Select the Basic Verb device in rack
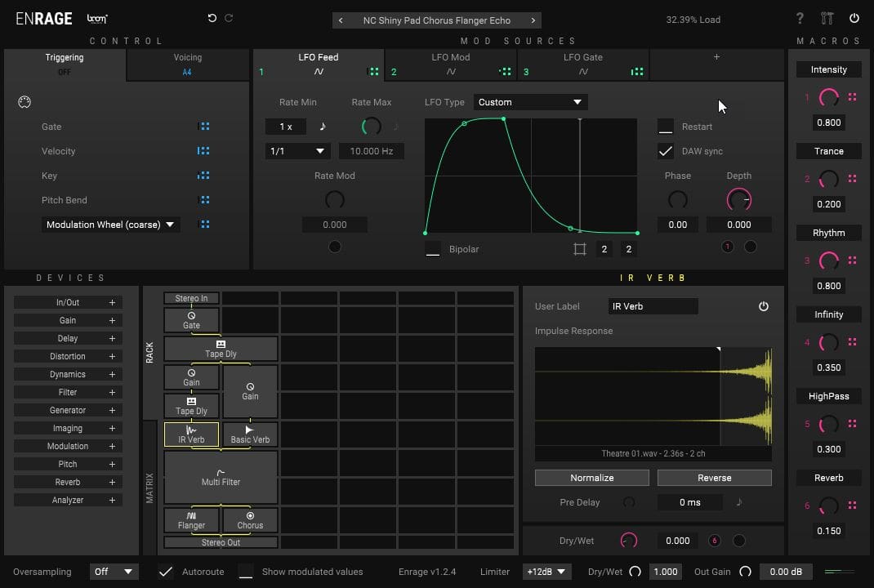 click(250, 434)
